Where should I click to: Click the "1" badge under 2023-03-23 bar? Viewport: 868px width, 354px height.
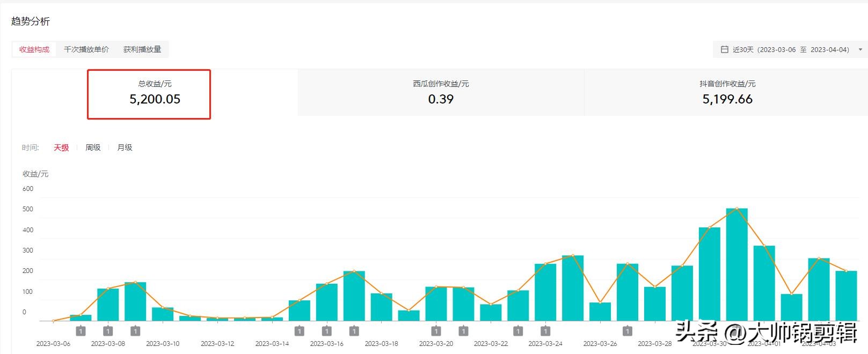pyautogui.click(x=518, y=331)
